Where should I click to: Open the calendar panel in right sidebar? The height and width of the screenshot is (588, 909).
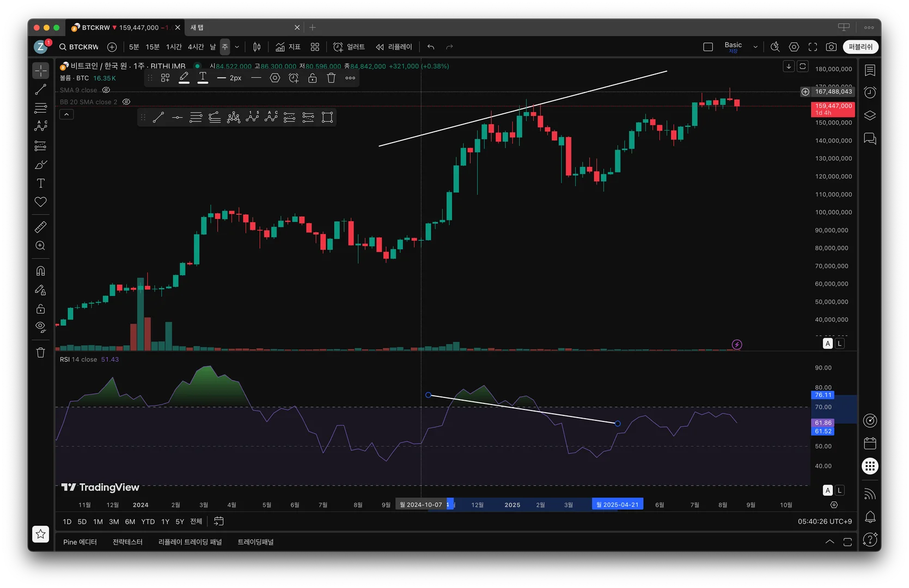tap(870, 443)
